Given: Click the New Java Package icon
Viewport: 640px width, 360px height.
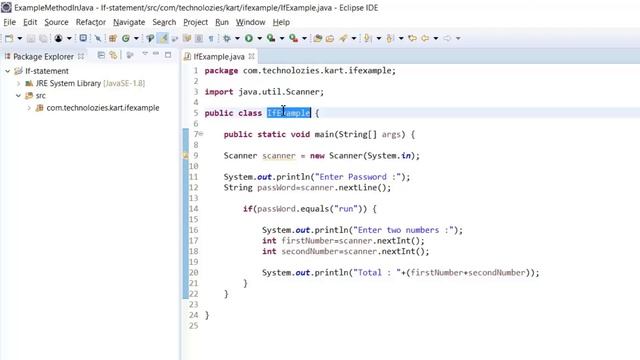Looking at the screenshot, I should (x=113, y=38).
